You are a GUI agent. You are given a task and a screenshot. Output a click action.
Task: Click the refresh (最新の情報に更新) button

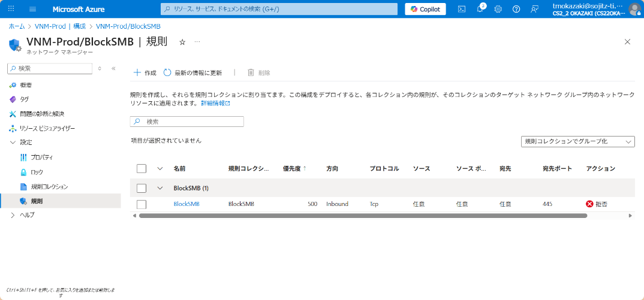(x=192, y=72)
